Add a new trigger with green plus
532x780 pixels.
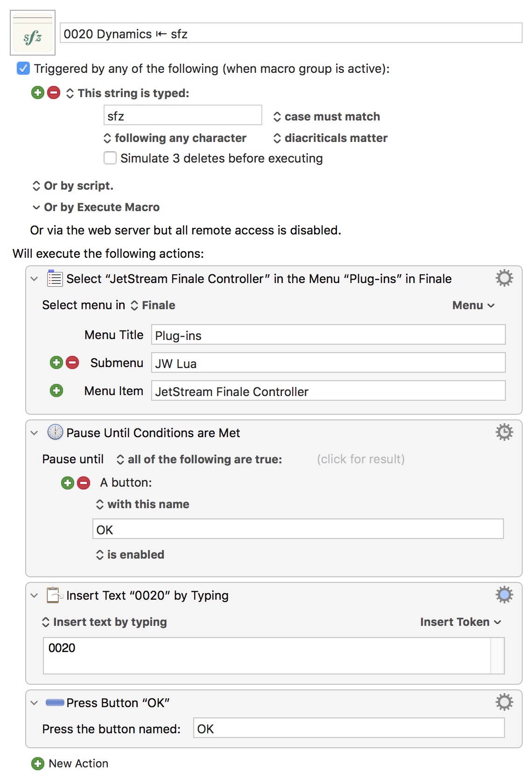(x=38, y=92)
